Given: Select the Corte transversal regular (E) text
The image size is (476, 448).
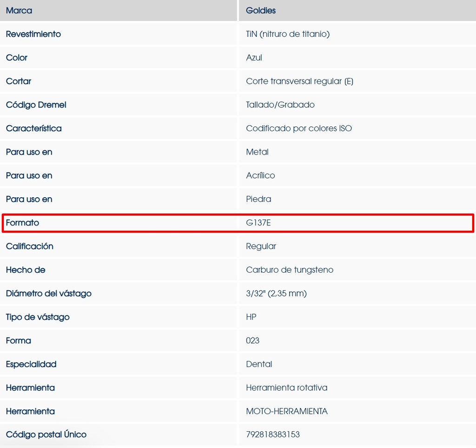Looking at the screenshot, I should [x=299, y=81].
